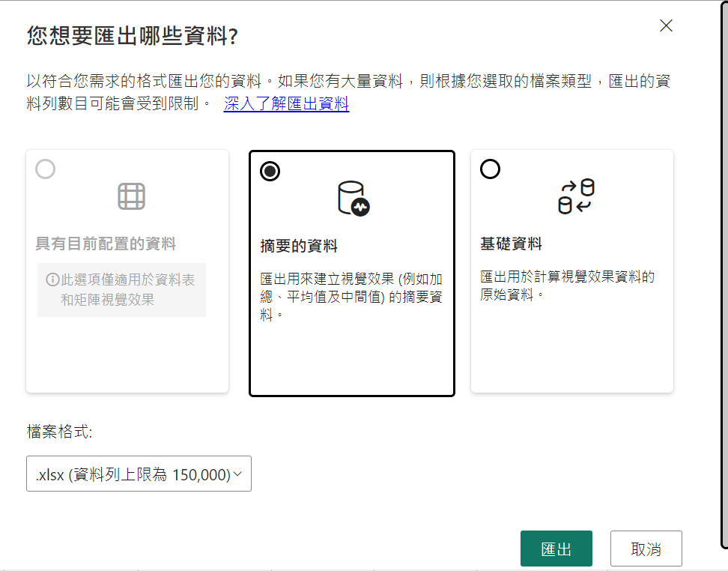Viewport: 728px width, 571px height.
Task: Choose the 基礎資料 radio button
Action: (x=490, y=169)
